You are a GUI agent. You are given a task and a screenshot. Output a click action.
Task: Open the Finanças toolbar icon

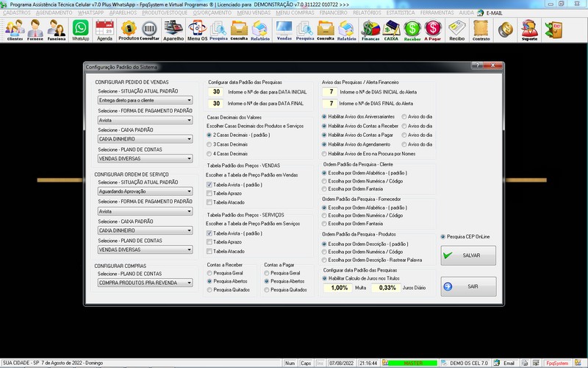click(370, 30)
